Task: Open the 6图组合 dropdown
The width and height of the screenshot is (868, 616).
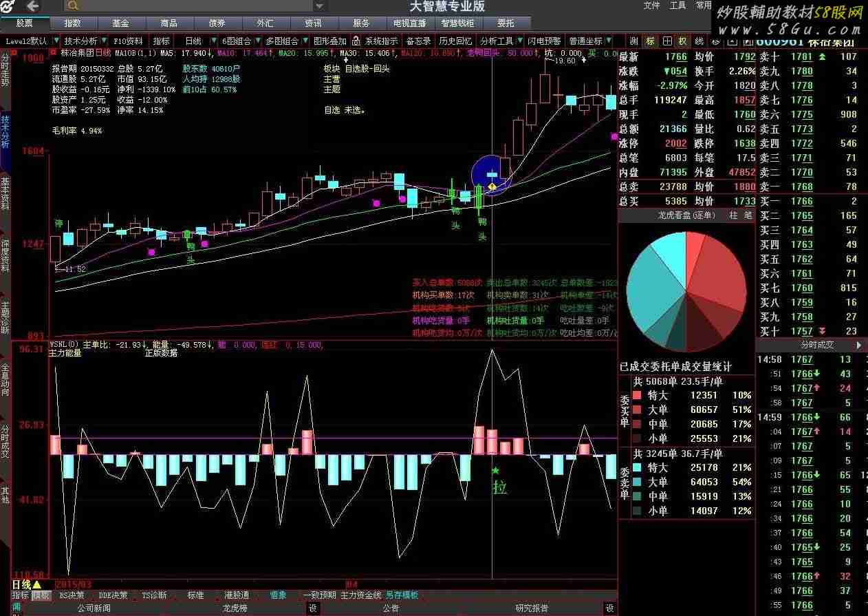Action: 257,41
